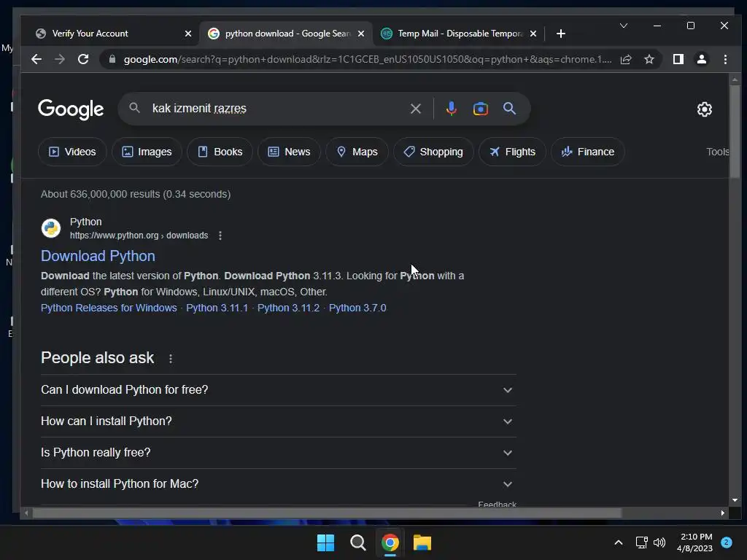The height and width of the screenshot is (560, 747).
Task: Expand 'How can I install Python?'
Action: [278, 421]
